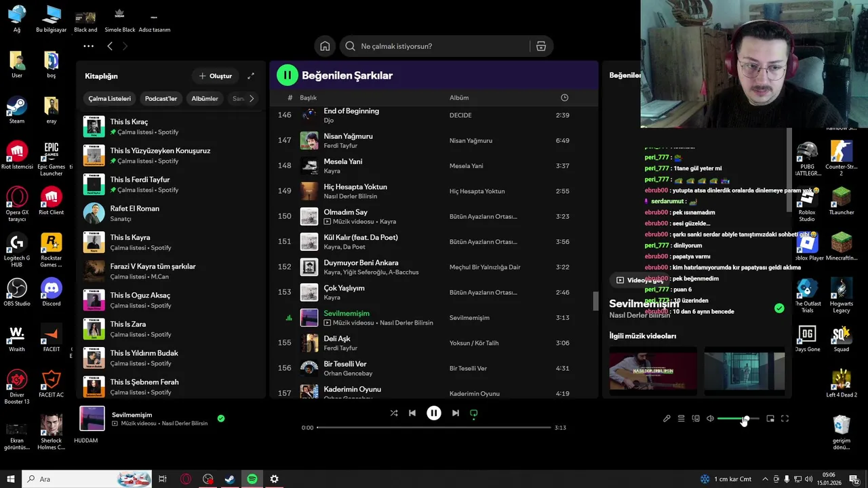Click the lyrics microphone icon
The image size is (868, 488).
[667, 419]
